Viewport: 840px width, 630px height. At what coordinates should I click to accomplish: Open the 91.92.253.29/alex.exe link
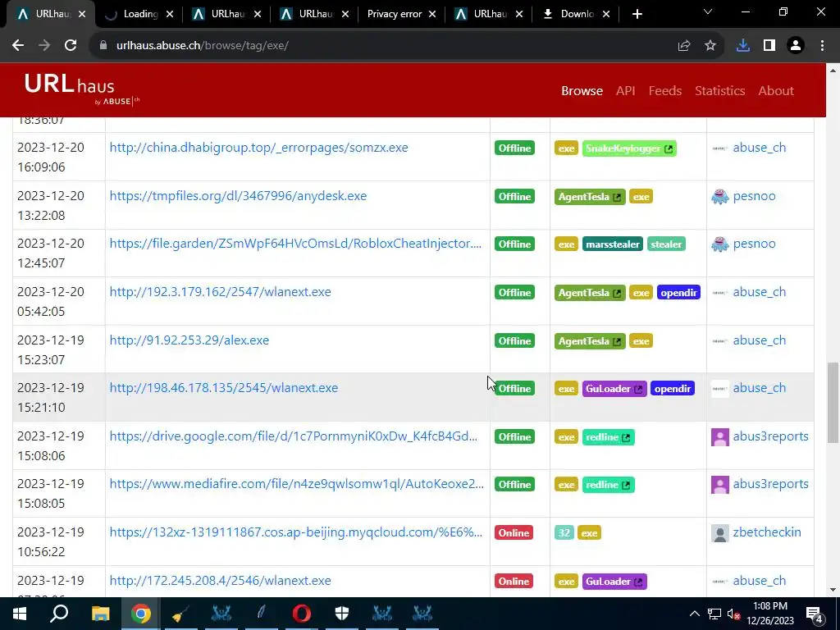(x=189, y=340)
